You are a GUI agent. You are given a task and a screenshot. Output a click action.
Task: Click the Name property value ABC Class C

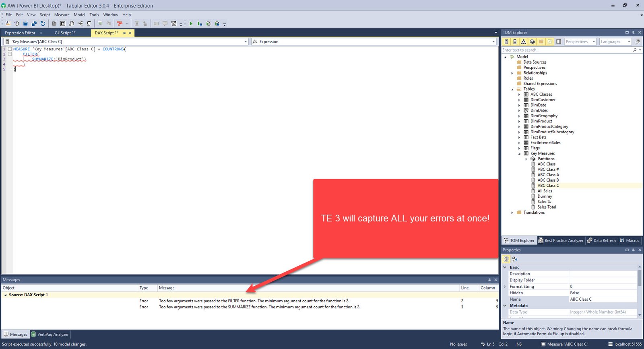tap(603, 299)
